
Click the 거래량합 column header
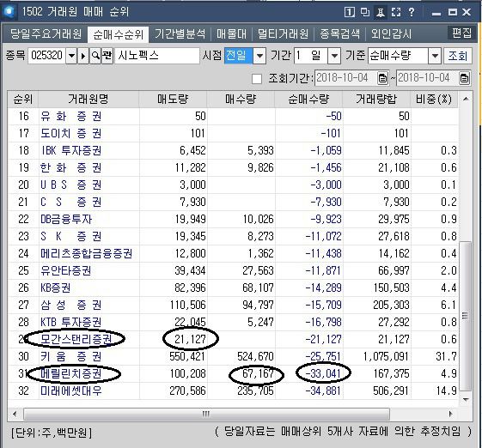(x=376, y=100)
